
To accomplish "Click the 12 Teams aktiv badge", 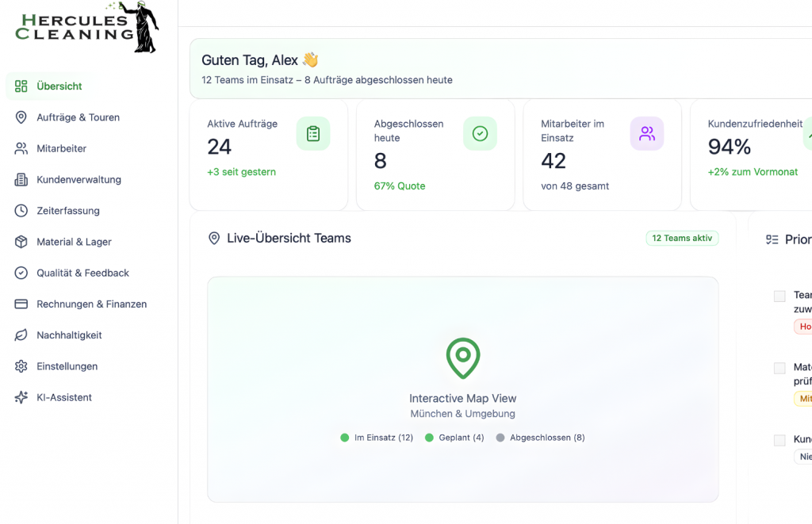I will [x=682, y=239].
